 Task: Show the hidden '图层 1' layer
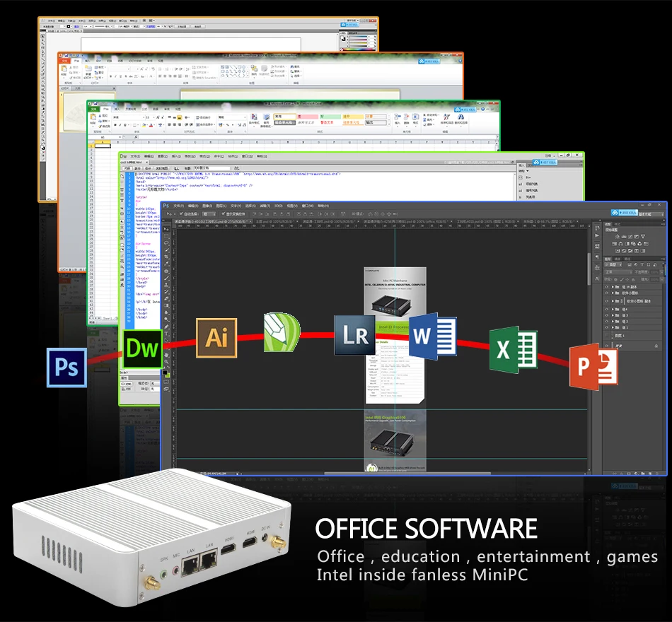pos(606,336)
